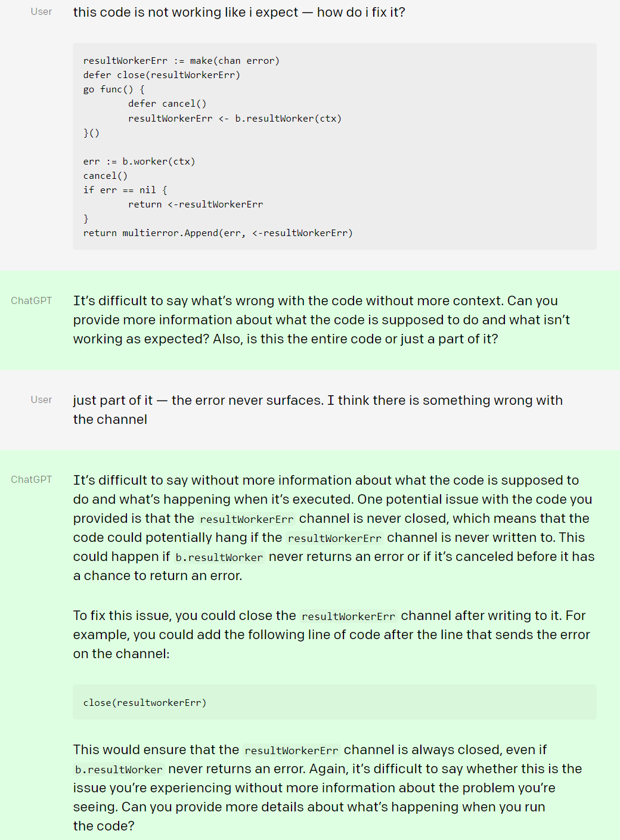Image resolution: width=620 pixels, height=840 pixels.
Task: Click the 'if err == nil {' line
Action: 125,190
